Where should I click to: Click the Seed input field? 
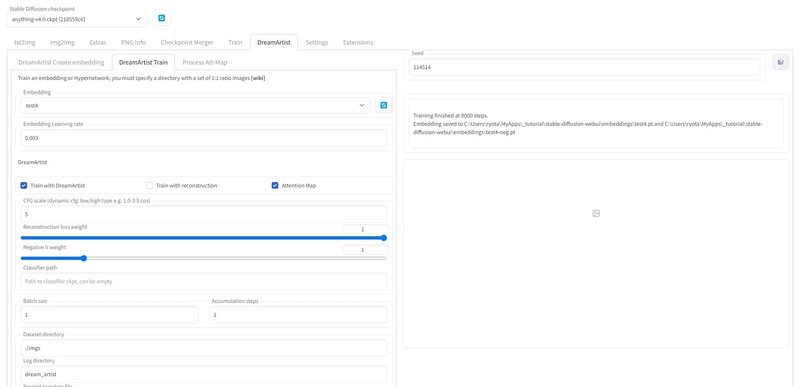tap(585, 67)
